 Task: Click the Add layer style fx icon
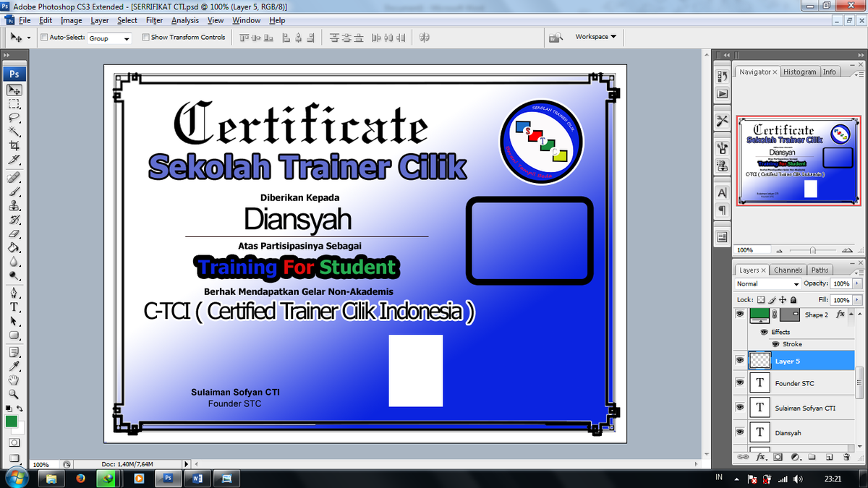pos(760,457)
